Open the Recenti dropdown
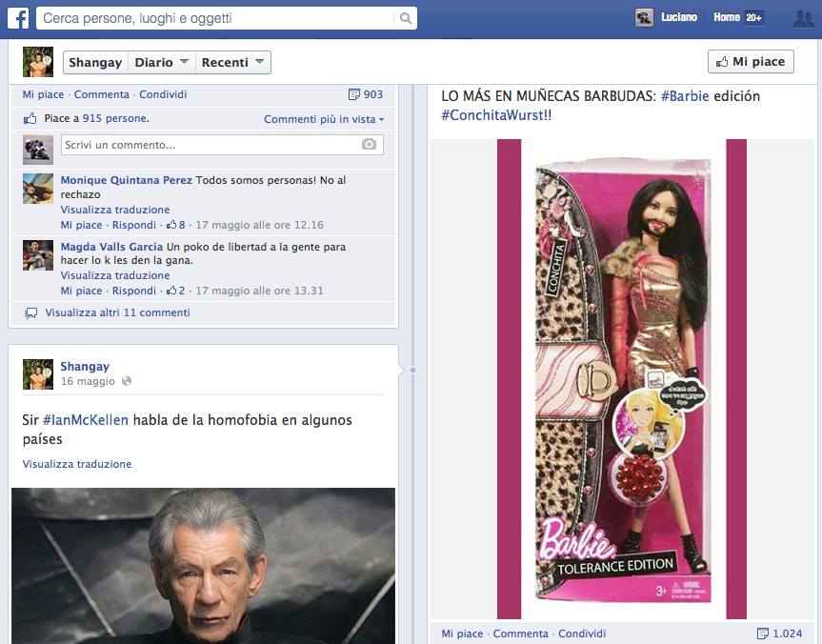The height and width of the screenshot is (644, 822). (x=232, y=63)
